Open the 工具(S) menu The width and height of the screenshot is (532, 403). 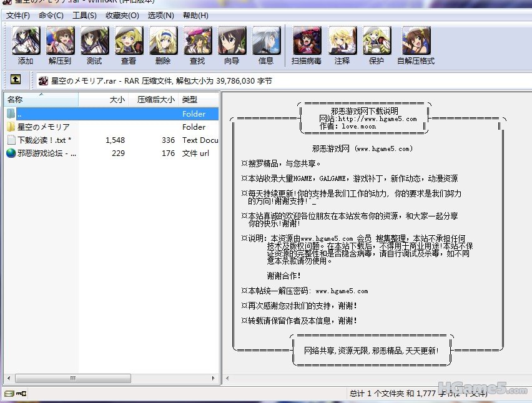[84, 16]
